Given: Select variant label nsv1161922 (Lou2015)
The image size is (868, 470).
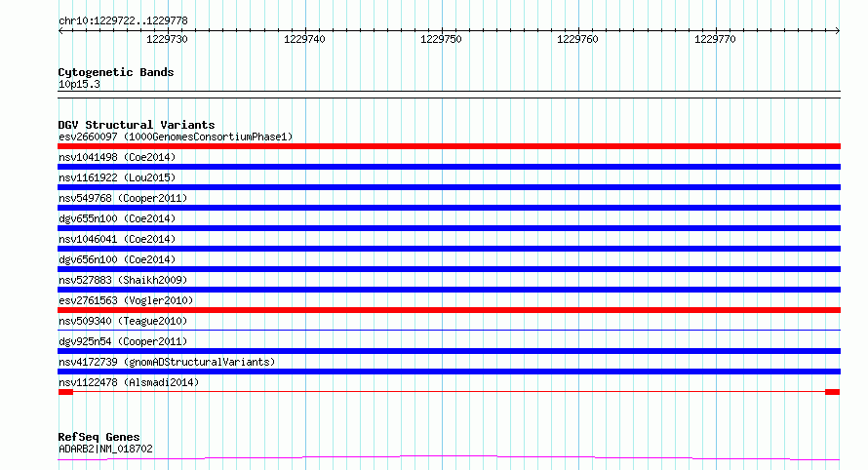Looking at the screenshot, I should point(117,177).
